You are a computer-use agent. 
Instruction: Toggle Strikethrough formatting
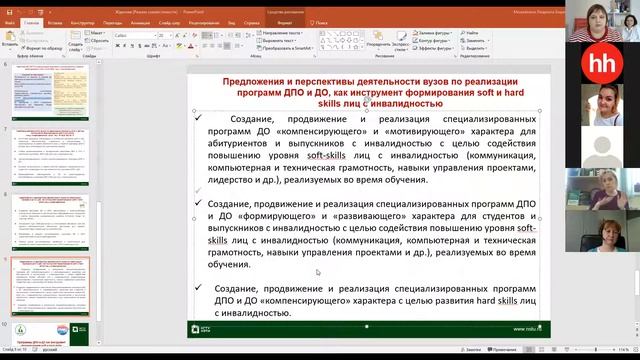click(147, 46)
